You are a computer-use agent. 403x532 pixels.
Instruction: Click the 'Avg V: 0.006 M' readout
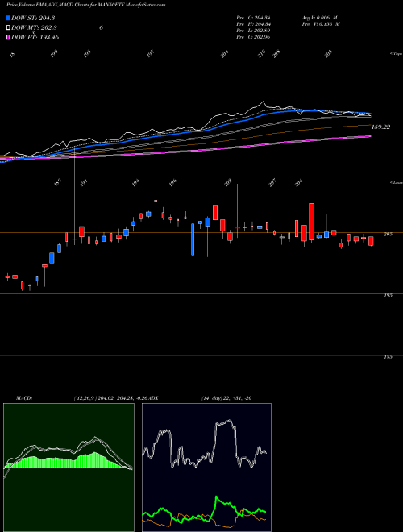click(x=319, y=18)
